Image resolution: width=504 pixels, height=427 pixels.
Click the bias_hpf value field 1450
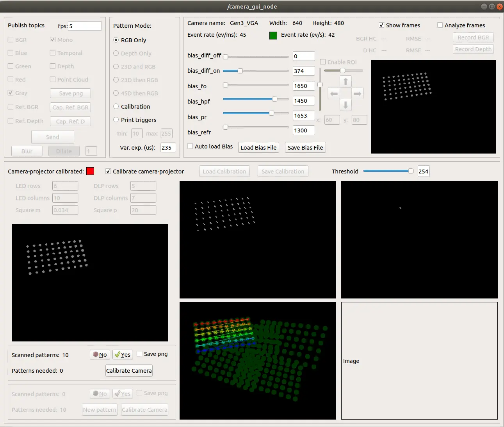(304, 101)
